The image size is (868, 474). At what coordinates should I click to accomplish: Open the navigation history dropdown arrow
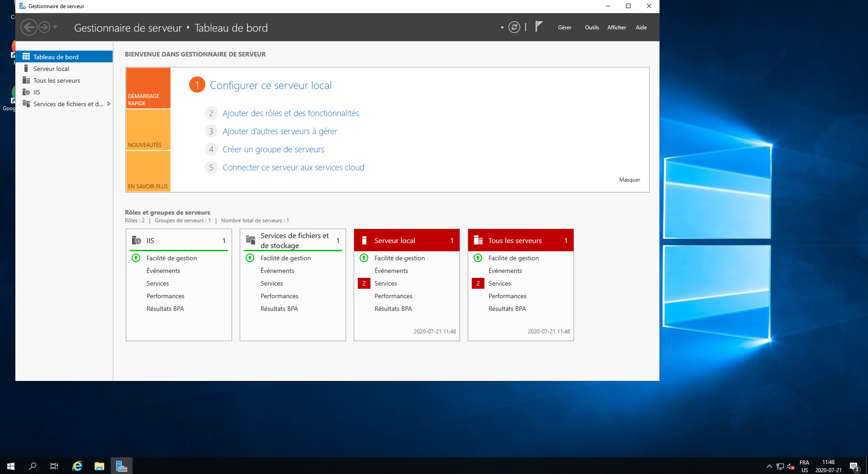(55, 28)
